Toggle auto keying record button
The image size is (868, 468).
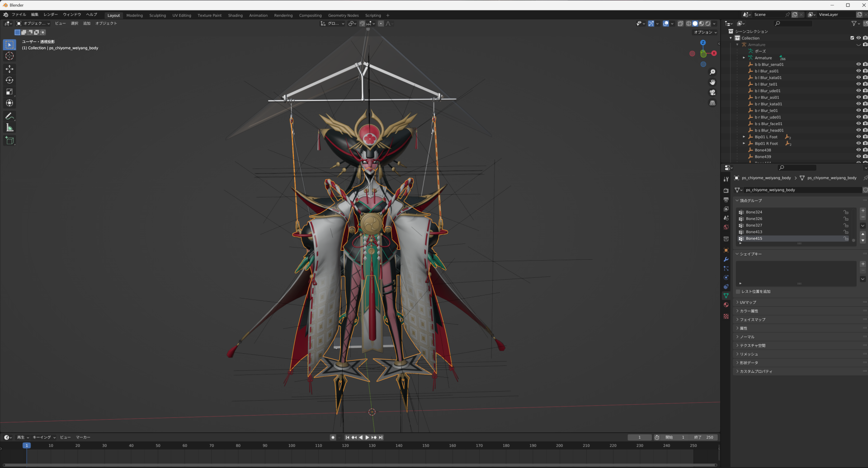pos(333,437)
